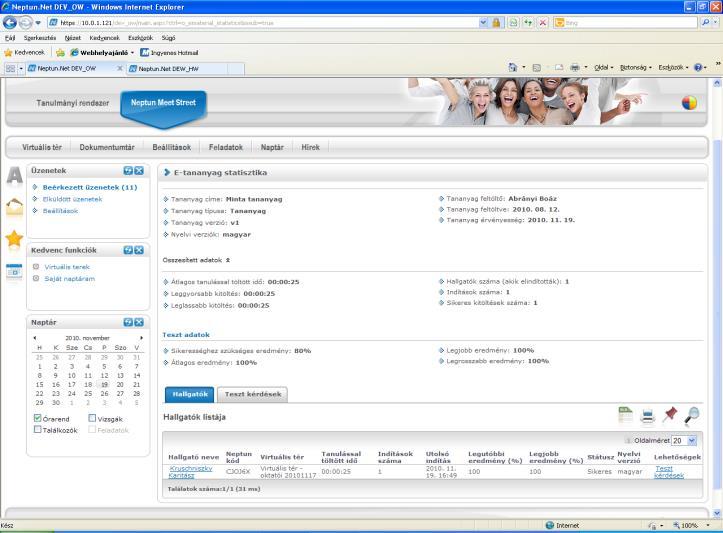
Task: Select November 19 in the calendar
Action: click(105, 385)
